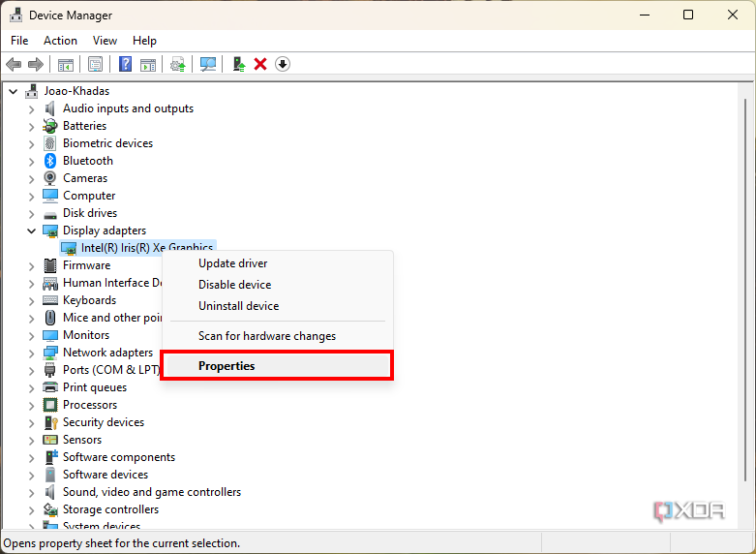Screen dimensions: 756x554
Task: Open the File menu
Action: pyautogui.click(x=19, y=41)
